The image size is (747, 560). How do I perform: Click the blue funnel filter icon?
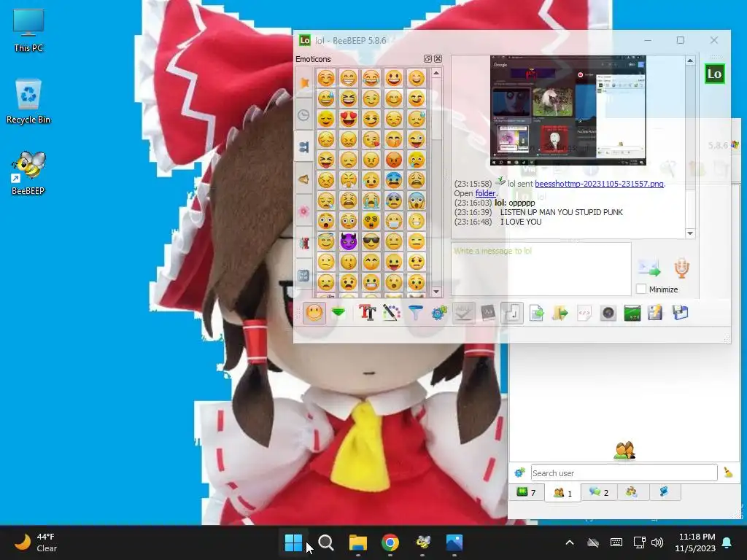(x=415, y=313)
